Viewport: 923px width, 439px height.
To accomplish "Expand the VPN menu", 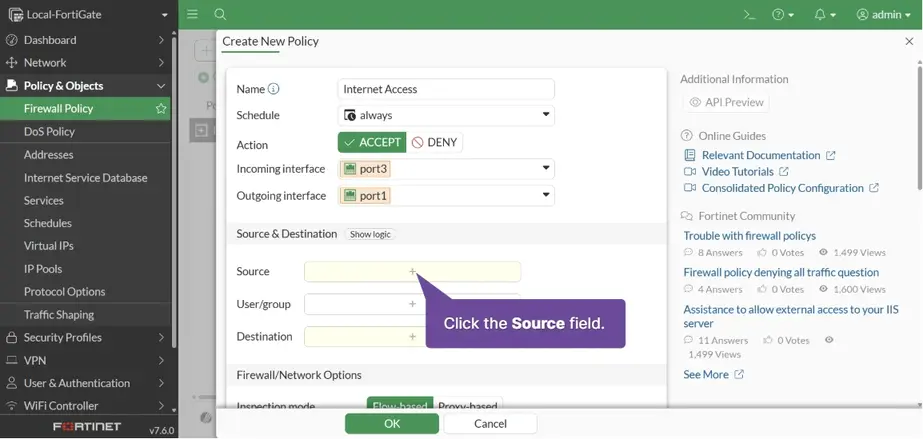I will point(85,361).
